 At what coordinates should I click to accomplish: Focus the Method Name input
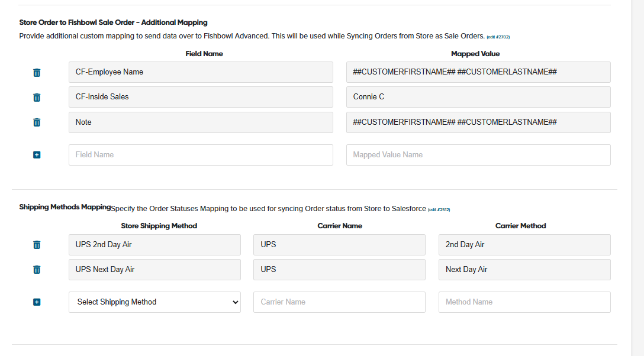tap(524, 302)
